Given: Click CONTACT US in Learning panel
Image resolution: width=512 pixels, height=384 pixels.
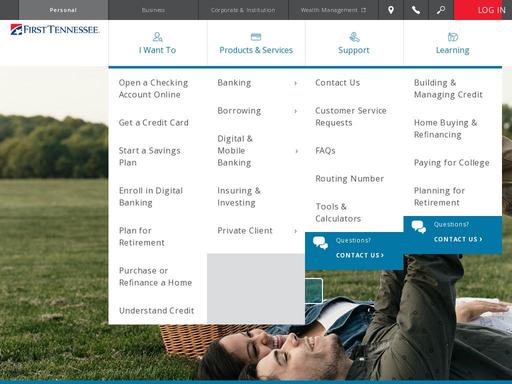Looking at the screenshot, I should [x=458, y=239].
